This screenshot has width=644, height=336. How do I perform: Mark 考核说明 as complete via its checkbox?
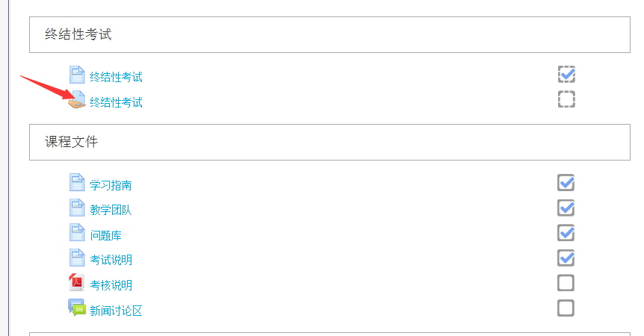[566, 283]
